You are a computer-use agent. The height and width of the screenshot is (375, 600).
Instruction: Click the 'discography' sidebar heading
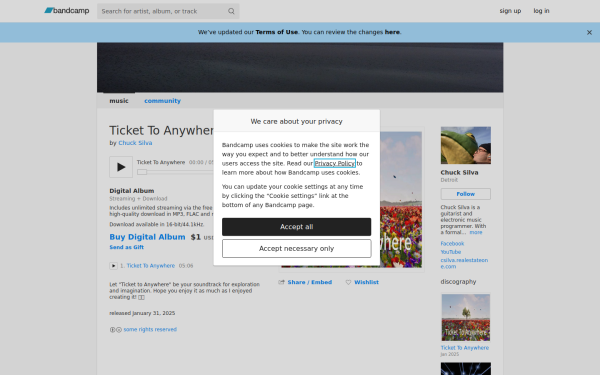(x=458, y=282)
